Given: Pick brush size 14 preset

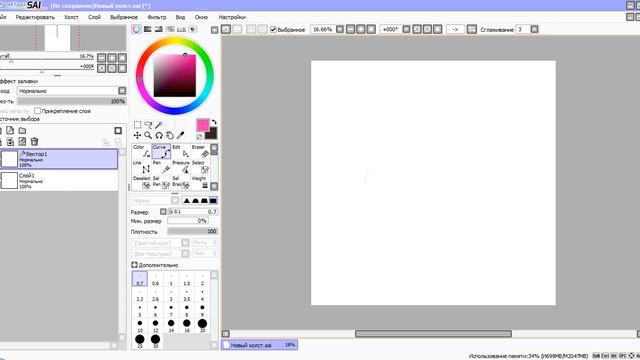Looking at the screenshot, I should point(171,326).
